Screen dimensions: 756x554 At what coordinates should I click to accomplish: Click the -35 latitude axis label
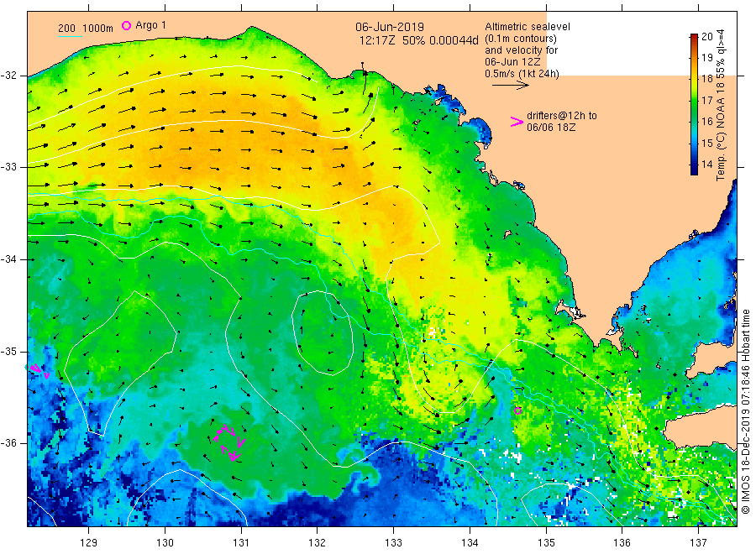point(8,351)
